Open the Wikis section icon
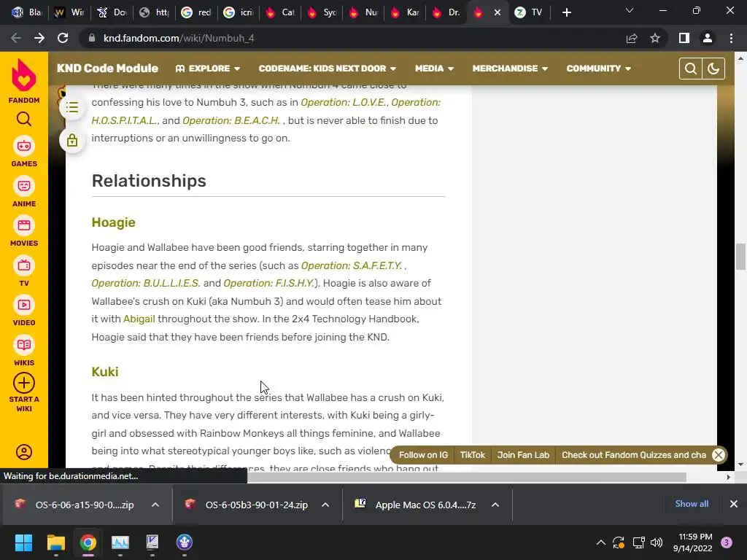 click(24, 345)
